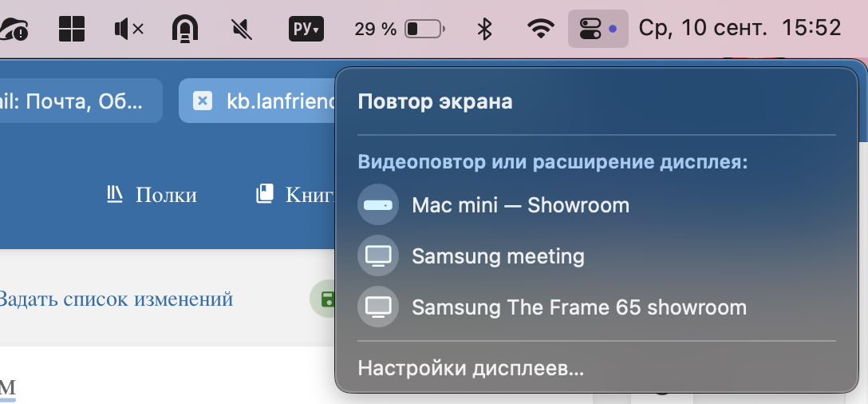
Task: Close the kb.lanfriend browser tab
Action: pos(203,101)
